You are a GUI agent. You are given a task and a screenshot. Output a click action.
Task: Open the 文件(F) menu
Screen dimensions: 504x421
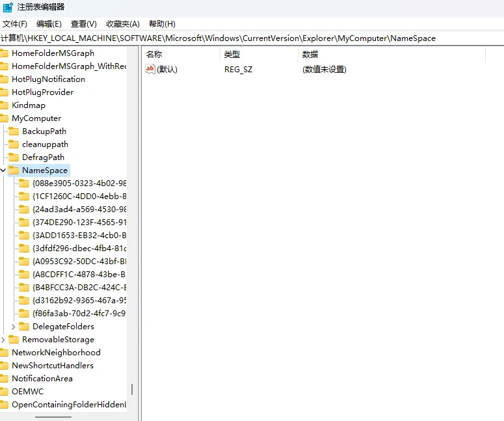point(15,24)
